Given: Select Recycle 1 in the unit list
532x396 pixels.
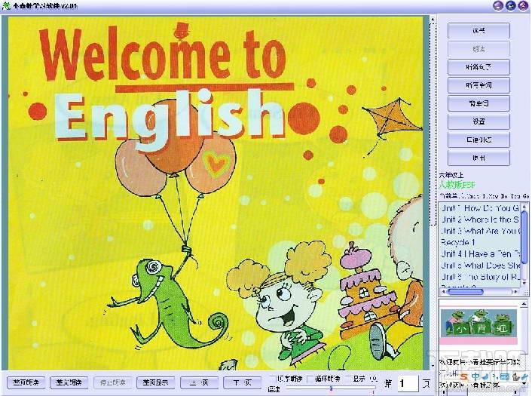Looking at the screenshot, I should 480,242.
